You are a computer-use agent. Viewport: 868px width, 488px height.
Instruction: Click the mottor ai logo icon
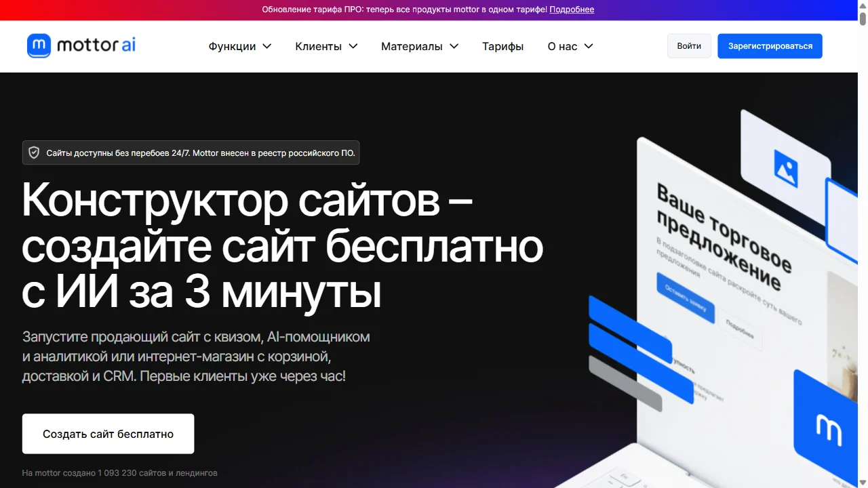(x=39, y=46)
